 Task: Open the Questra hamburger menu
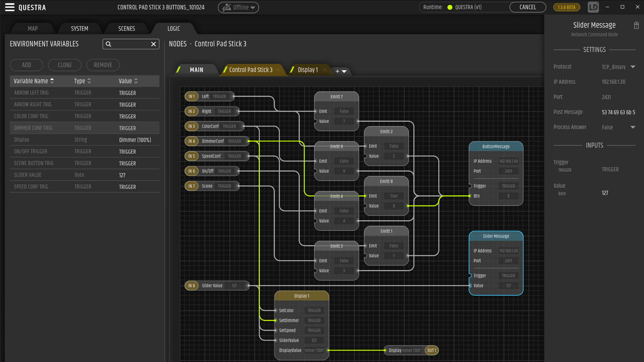[x=10, y=7]
